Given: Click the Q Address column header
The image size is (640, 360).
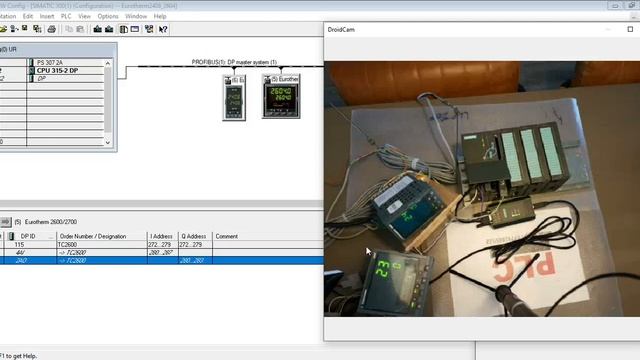Looking at the screenshot, I should (x=196, y=236).
